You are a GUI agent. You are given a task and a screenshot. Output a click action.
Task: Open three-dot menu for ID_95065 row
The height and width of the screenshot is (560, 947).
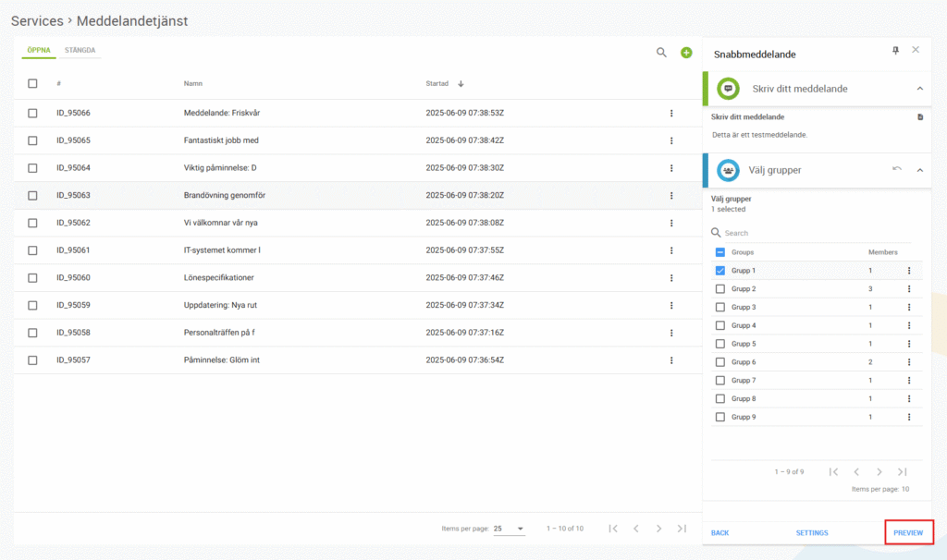671,140
